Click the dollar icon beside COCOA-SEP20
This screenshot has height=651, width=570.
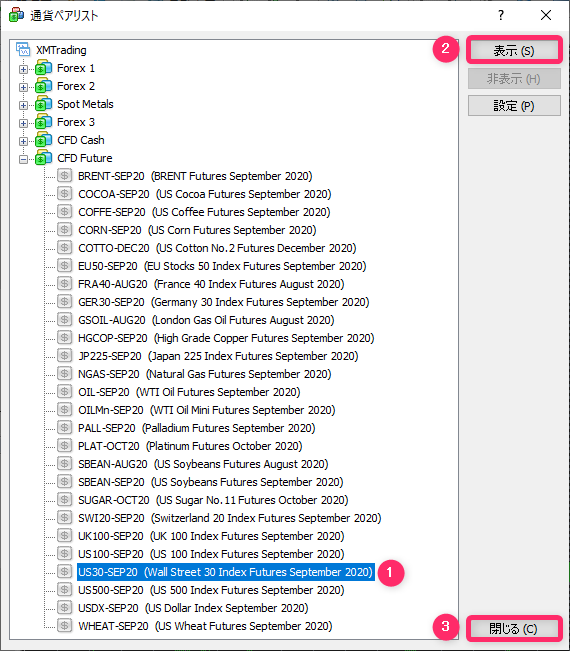point(64,194)
